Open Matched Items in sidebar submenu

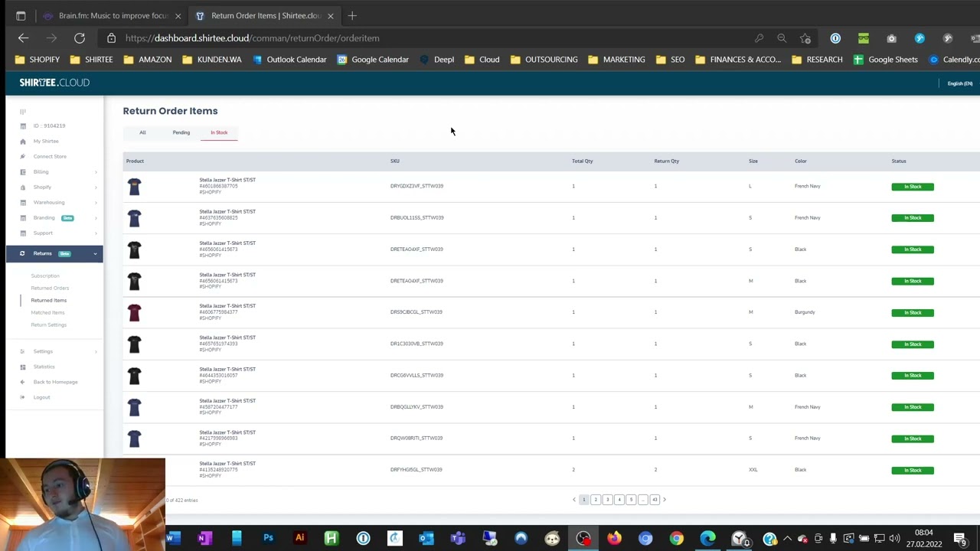[x=47, y=312]
